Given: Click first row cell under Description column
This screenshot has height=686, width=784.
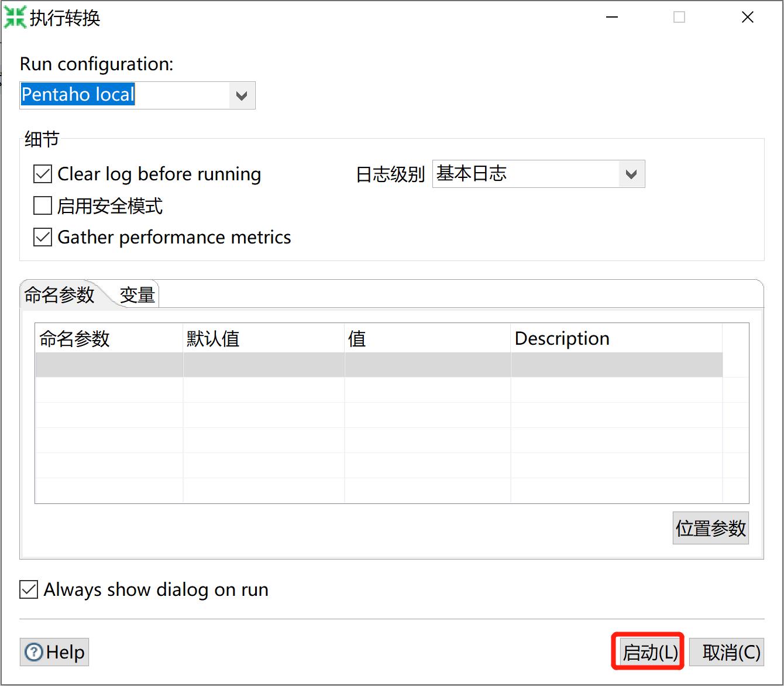Looking at the screenshot, I should click(x=617, y=365).
